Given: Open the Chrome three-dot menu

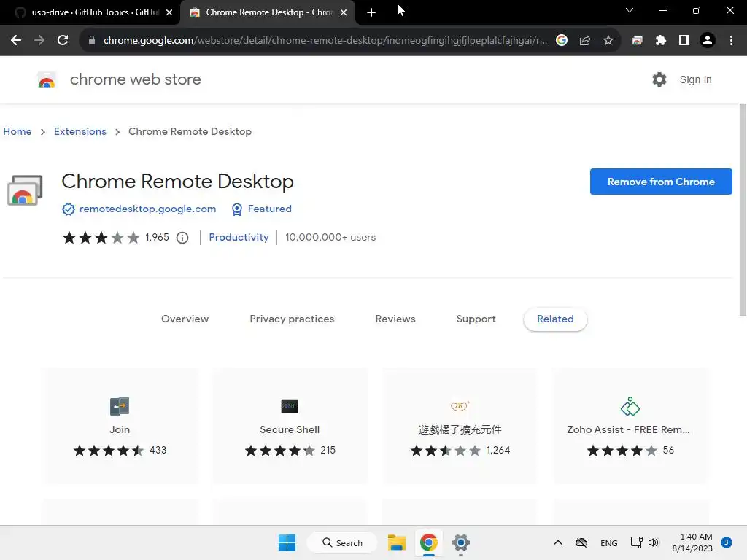Looking at the screenshot, I should 731,41.
